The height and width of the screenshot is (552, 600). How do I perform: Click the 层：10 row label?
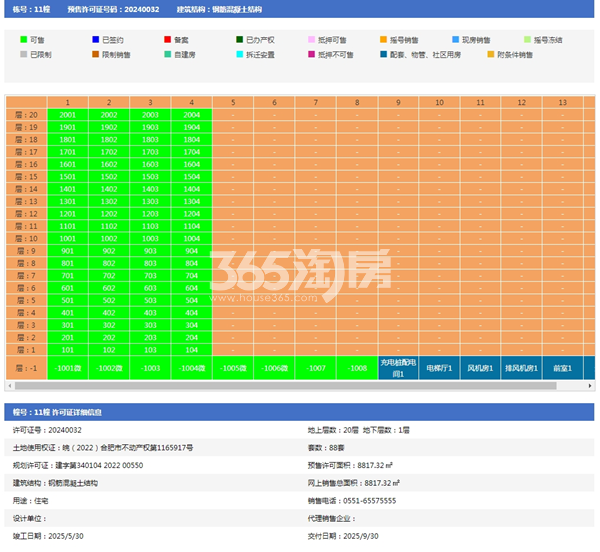26,238
